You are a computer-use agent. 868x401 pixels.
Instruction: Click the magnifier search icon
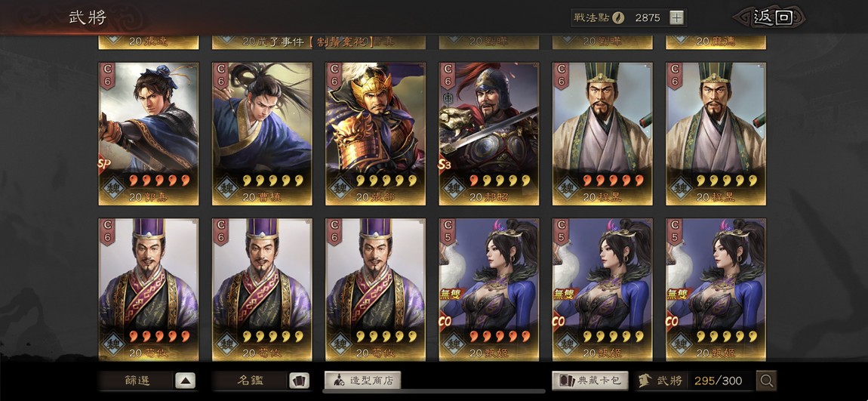(767, 381)
